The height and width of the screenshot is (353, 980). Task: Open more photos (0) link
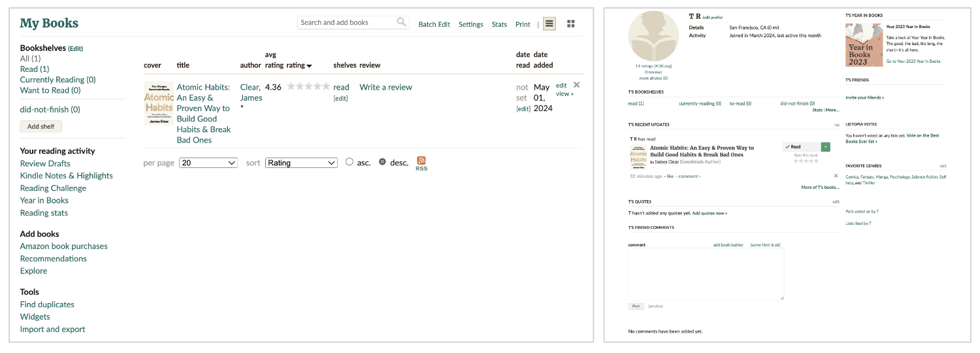653,78
